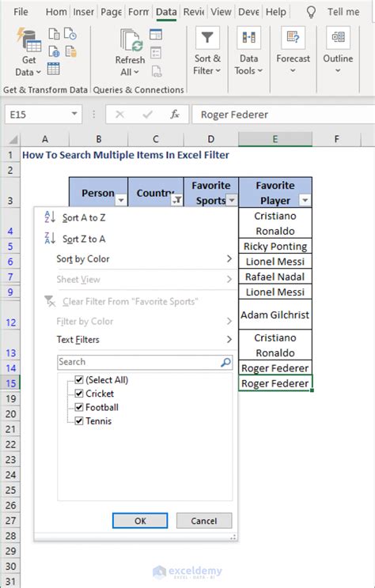Viewport: 375px width, 588px height.
Task: Switch to the View ribbon tab
Action: (221, 12)
